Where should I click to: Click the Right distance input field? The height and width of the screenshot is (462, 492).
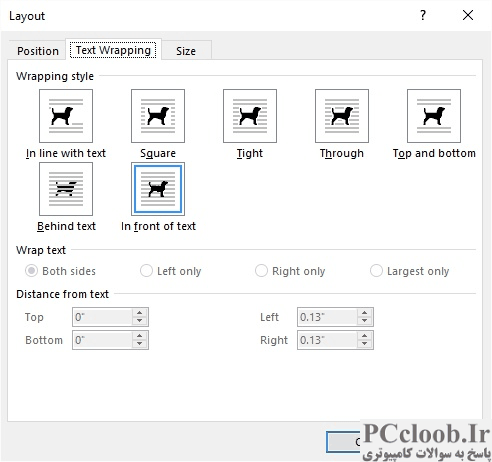(327, 340)
